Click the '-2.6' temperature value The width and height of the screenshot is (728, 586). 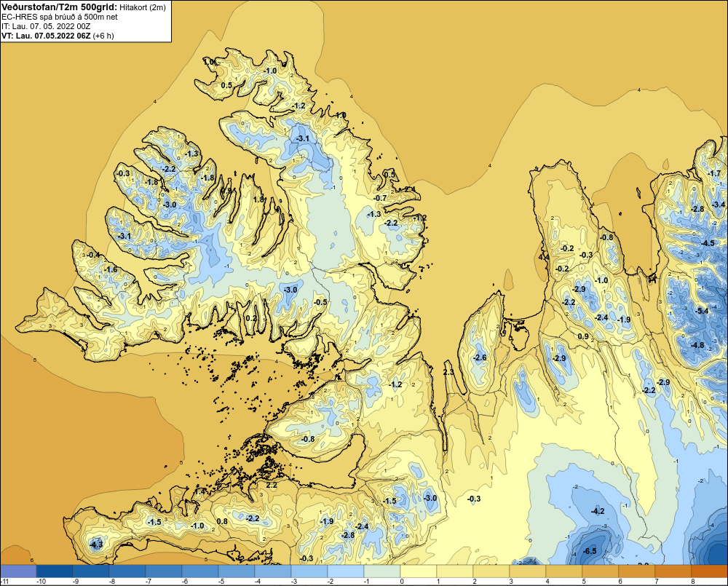[x=480, y=357]
